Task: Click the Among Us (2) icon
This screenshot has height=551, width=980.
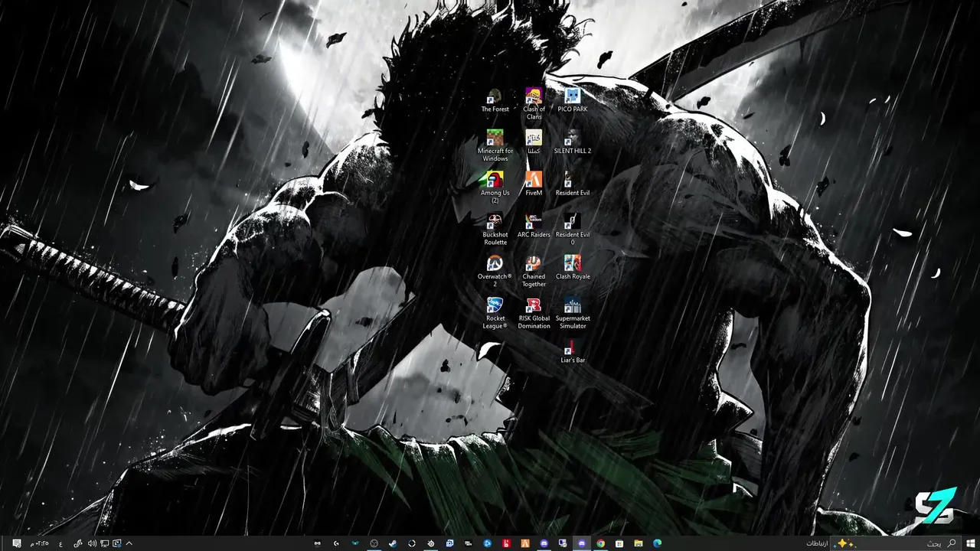Action: point(495,187)
